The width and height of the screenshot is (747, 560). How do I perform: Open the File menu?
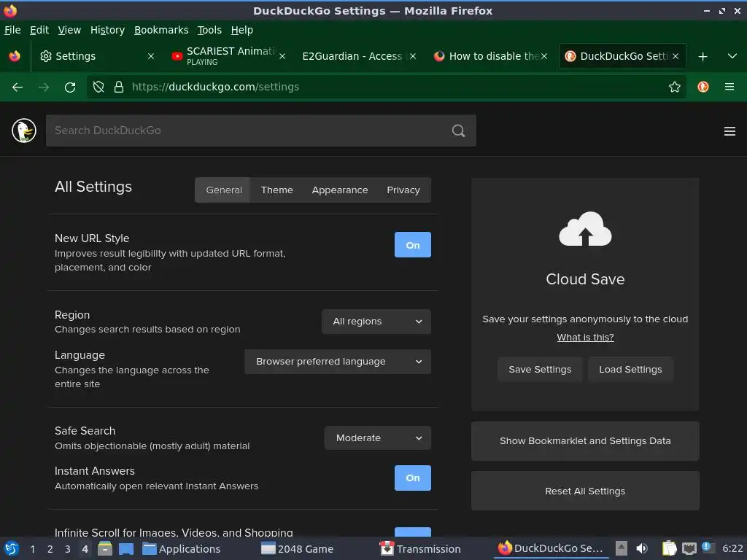pyautogui.click(x=12, y=30)
